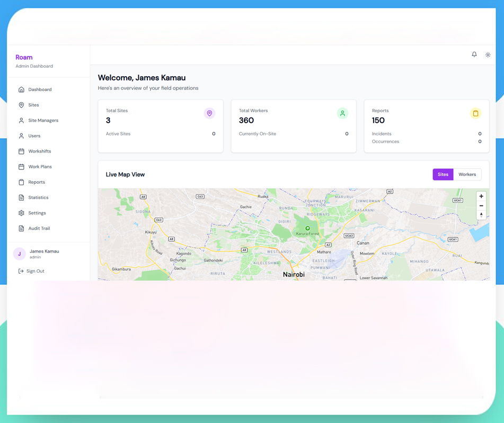The height and width of the screenshot is (423, 504).
Task: View the Statistics page
Action: coord(48,197)
